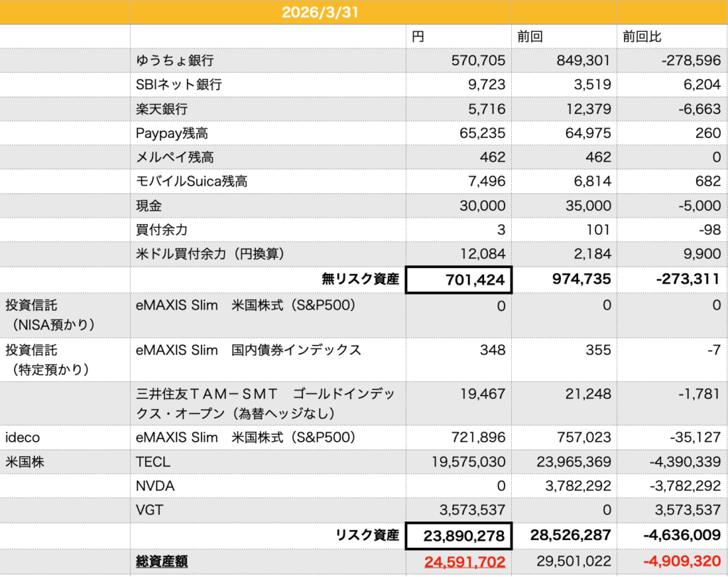Click the モバイルSuica残高 label cell
This screenshot has height=577, width=728.
pyautogui.click(x=191, y=181)
